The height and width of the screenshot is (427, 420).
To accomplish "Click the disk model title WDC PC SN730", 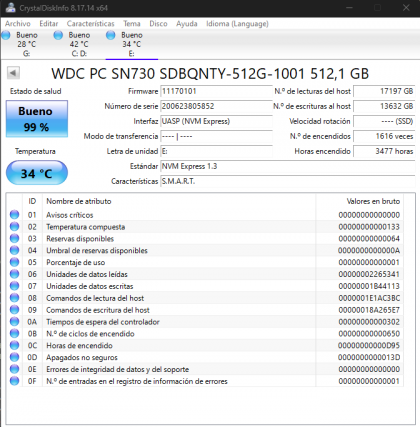I will (x=210, y=74).
